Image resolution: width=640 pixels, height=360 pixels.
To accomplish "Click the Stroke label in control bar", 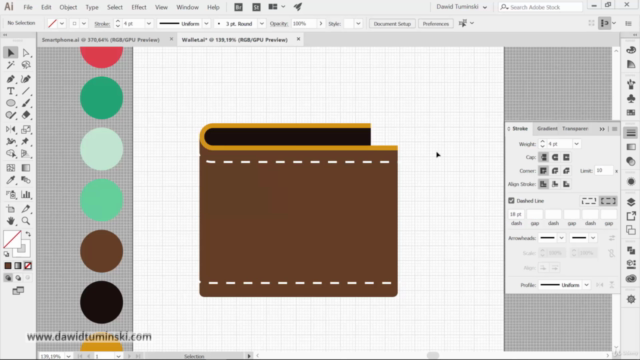I will pos(102,24).
